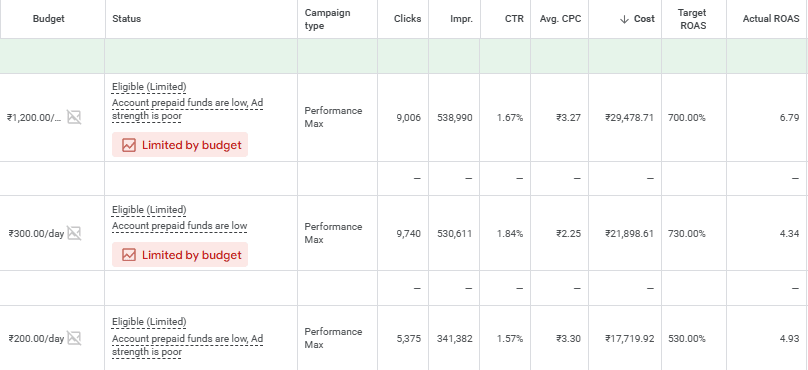Click Eligible (Limited) status in ₹1,200.00 row
The height and width of the screenshot is (370, 808).
[149, 87]
